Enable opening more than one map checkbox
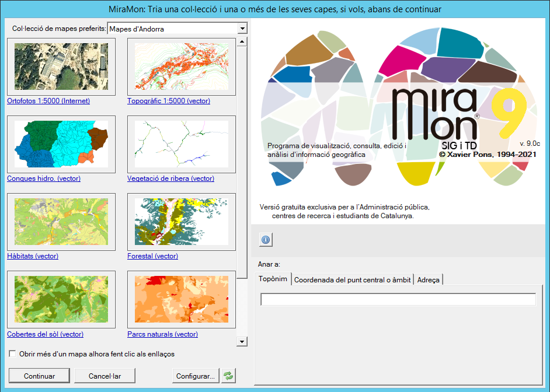550x392 pixels. click(13, 354)
